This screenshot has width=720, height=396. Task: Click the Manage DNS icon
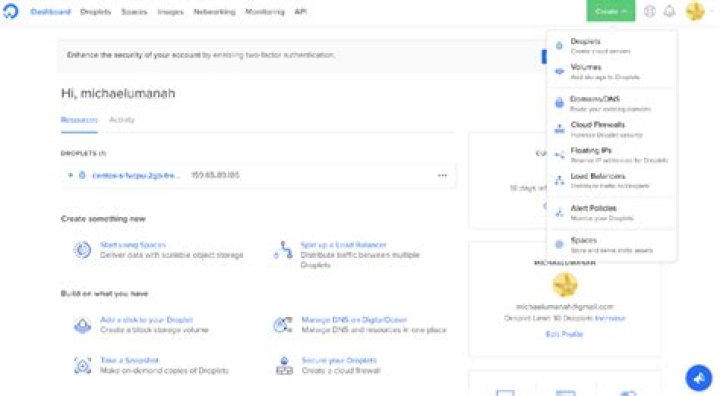283,325
